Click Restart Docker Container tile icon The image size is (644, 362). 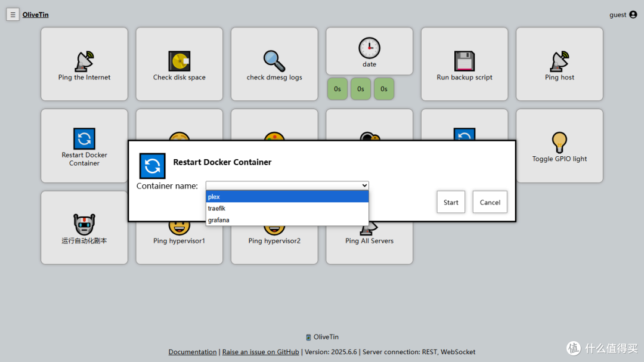tap(84, 139)
